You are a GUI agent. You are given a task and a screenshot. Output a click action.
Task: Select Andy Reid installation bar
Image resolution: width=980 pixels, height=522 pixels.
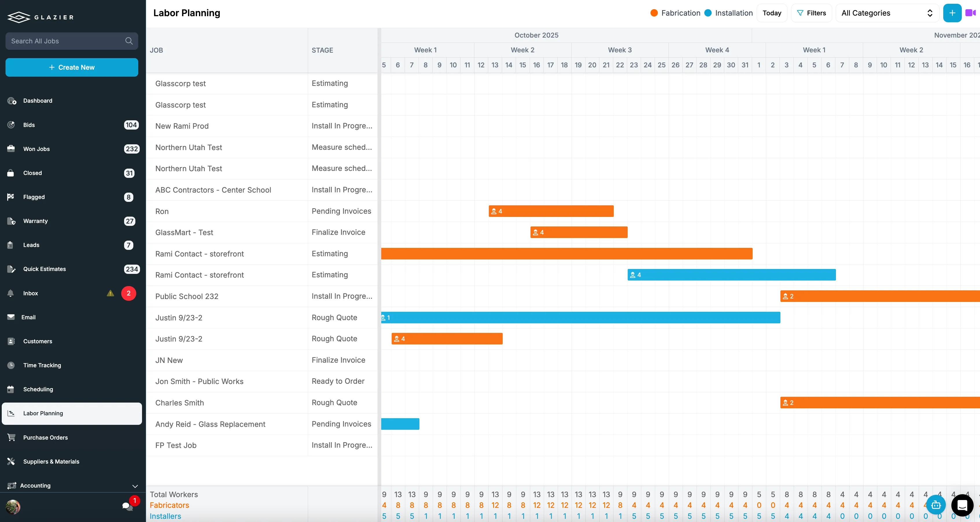[x=400, y=424]
